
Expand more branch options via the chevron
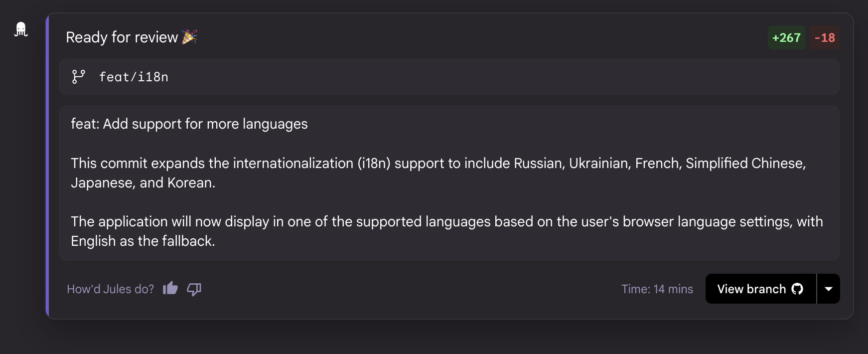pos(829,289)
